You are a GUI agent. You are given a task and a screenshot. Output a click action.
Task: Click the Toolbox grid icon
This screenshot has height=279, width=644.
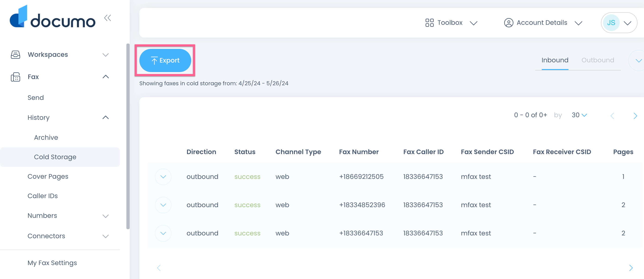429,23
